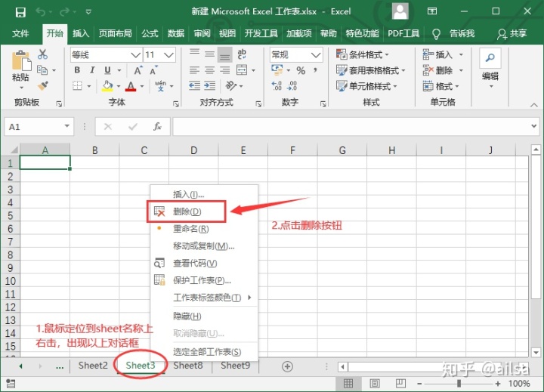
Task: Click the zoom slider handle
Action: [x=459, y=384]
